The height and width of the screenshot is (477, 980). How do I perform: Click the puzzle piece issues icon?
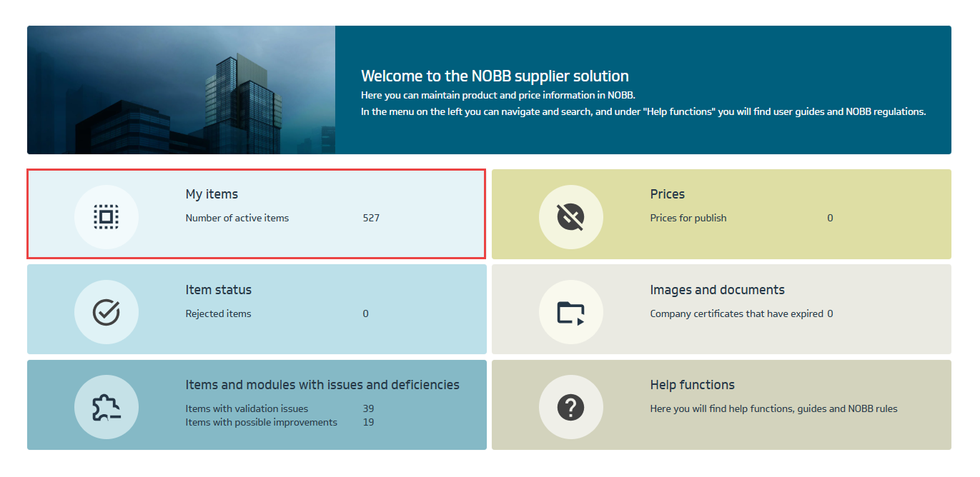[107, 408]
